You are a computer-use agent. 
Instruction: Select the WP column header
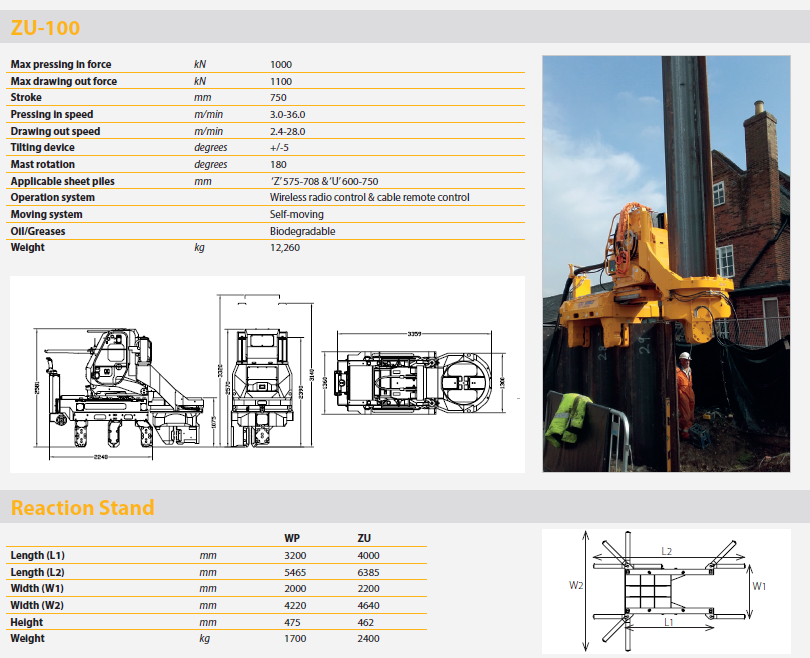[x=292, y=538]
